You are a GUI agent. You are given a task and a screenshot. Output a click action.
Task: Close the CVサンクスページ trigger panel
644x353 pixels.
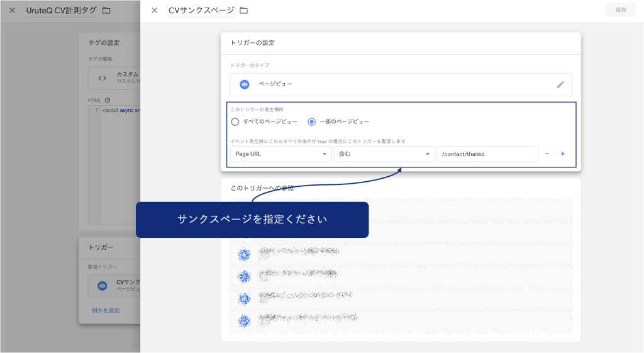click(154, 10)
